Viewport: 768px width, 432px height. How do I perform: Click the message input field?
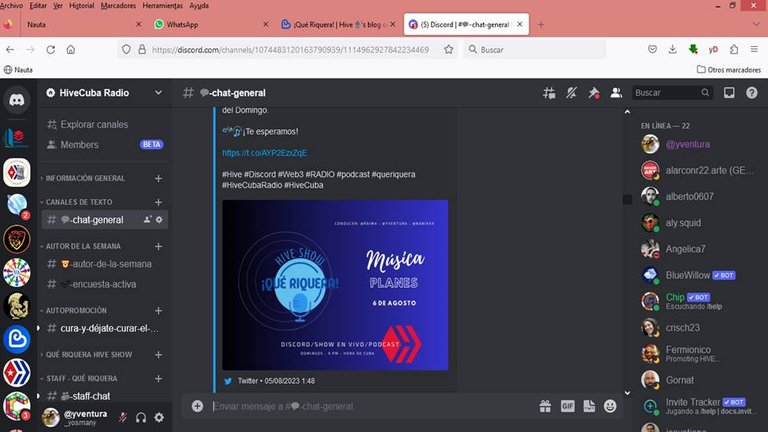click(x=372, y=406)
